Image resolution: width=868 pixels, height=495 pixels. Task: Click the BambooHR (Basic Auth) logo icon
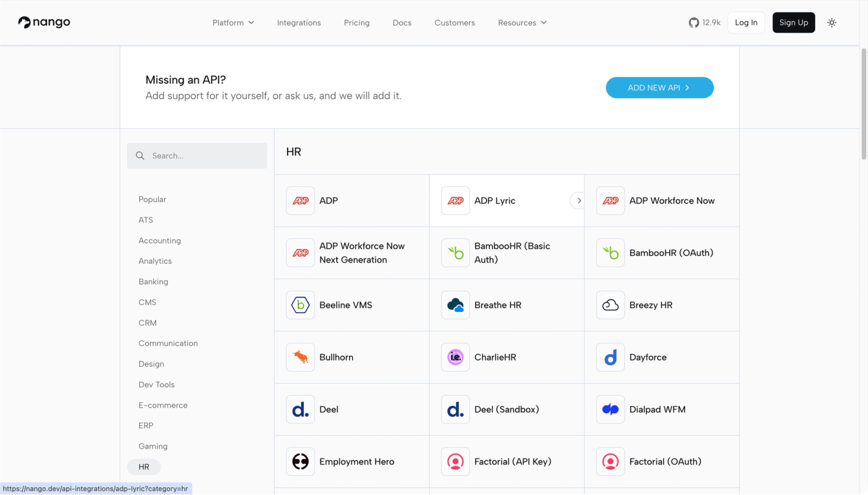click(455, 253)
